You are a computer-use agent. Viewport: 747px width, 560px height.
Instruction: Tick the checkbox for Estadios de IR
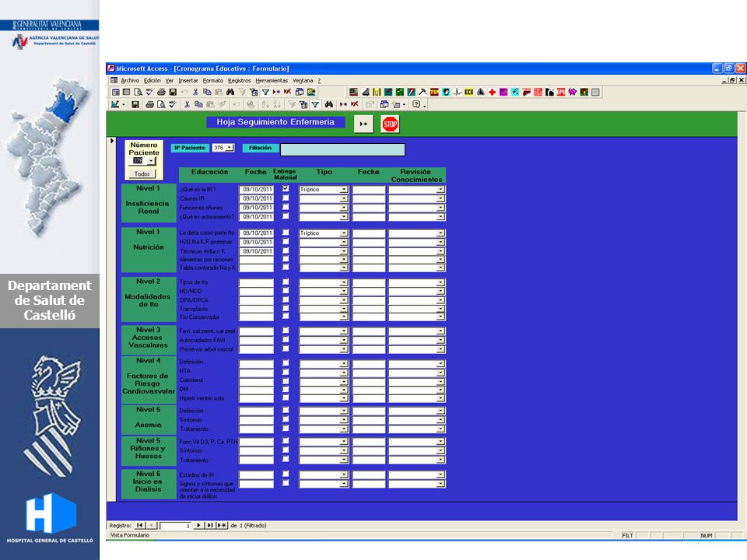tap(286, 474)
